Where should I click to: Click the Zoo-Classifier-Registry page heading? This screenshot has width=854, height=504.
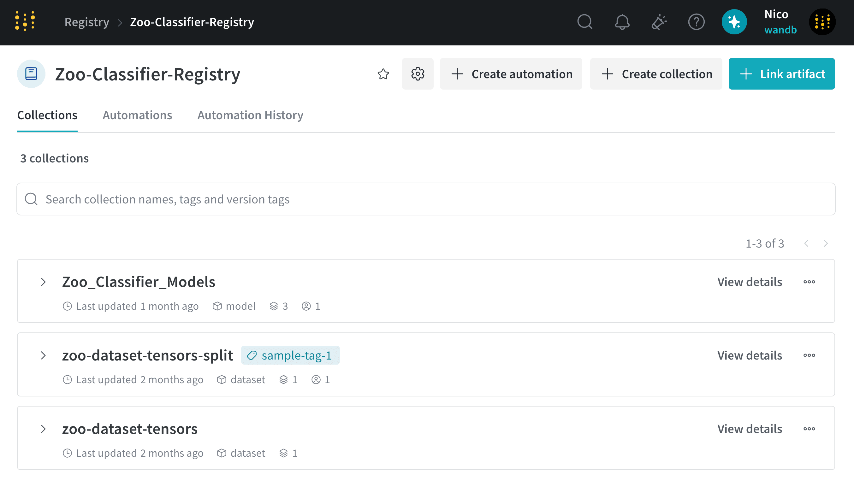(x=147, y=74)
